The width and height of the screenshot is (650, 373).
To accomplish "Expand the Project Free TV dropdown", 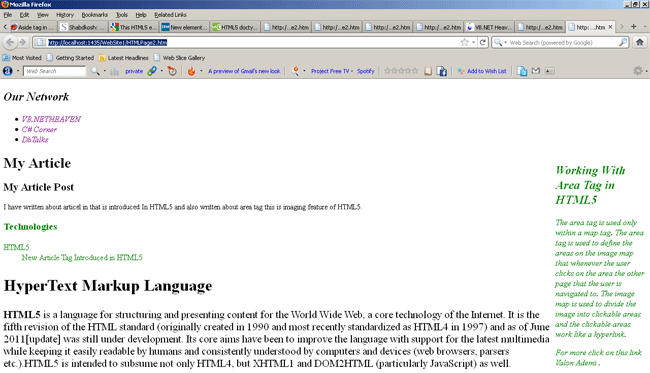I will pos(352,71).
